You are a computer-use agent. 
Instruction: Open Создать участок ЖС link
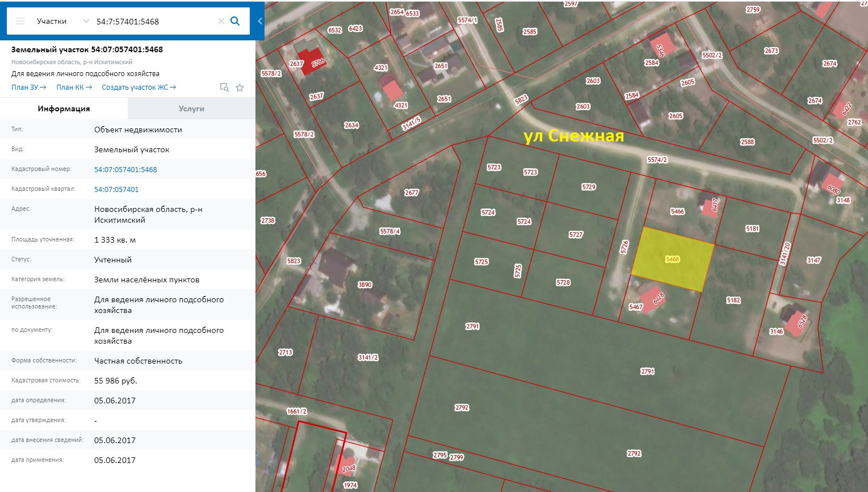tap(139, 87)
